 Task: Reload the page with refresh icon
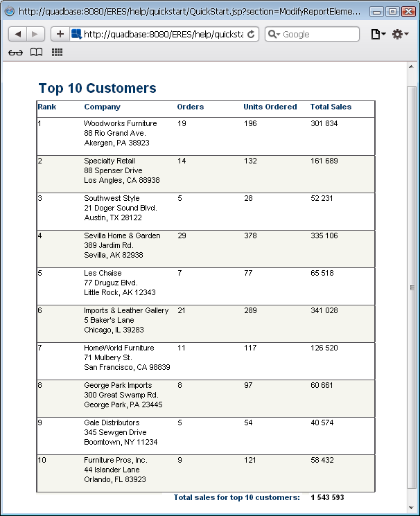(x=251, y=34)
